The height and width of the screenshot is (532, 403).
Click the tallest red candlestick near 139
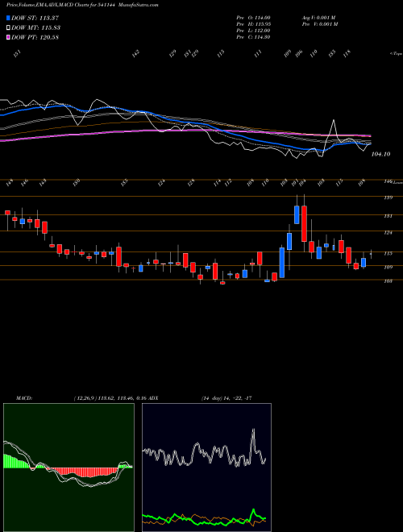click(304, 223)
